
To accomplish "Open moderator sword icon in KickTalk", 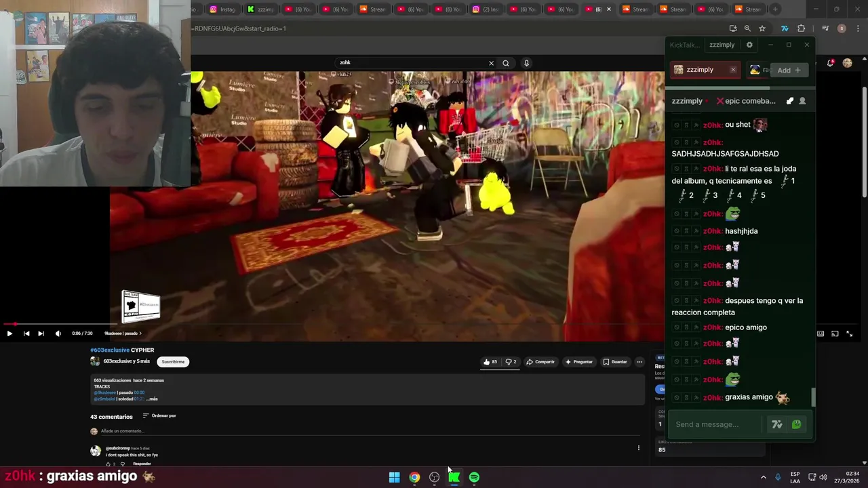I will [790, 101].
